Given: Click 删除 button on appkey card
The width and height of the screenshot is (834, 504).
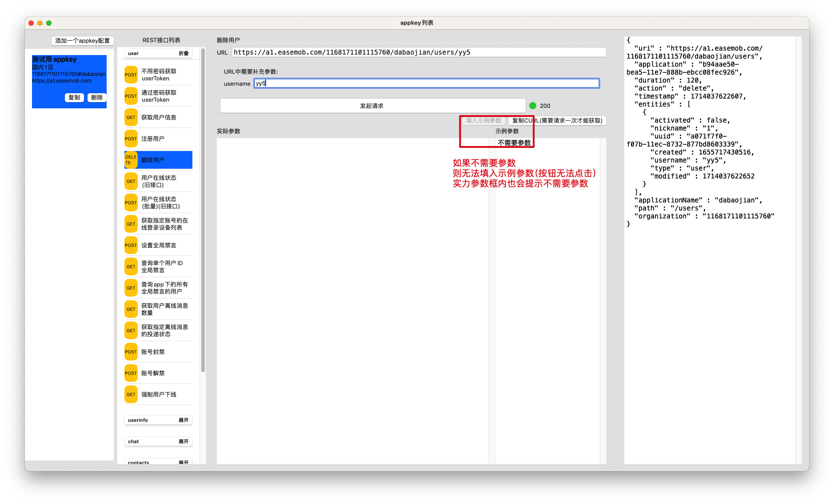Looking at the screenshot, I should tap(97, 97).
